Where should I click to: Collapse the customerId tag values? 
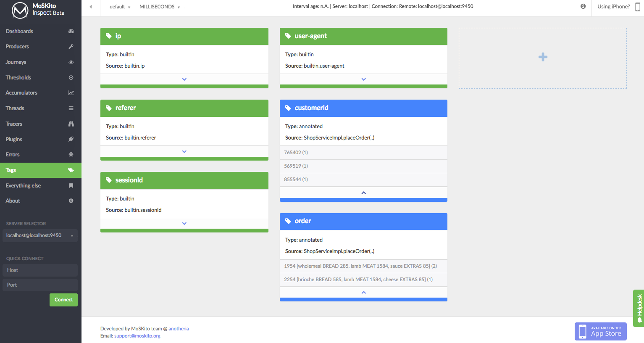click(x=364, y=193)
